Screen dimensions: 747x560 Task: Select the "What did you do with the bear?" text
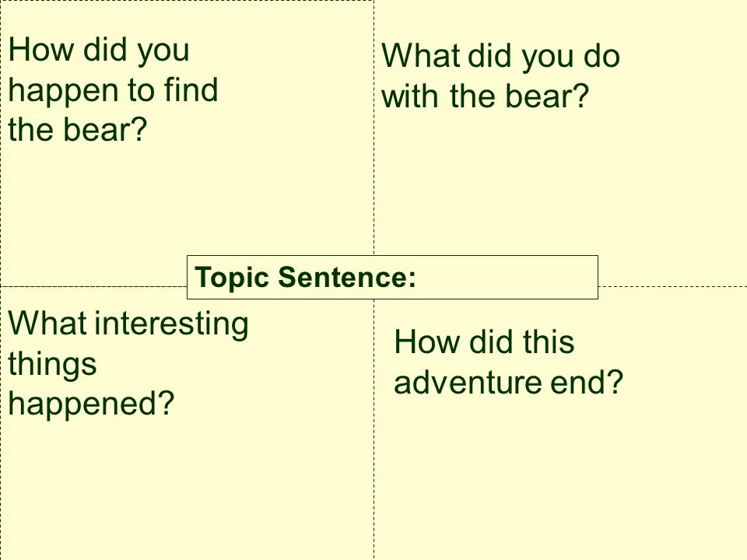coord(500,76)
